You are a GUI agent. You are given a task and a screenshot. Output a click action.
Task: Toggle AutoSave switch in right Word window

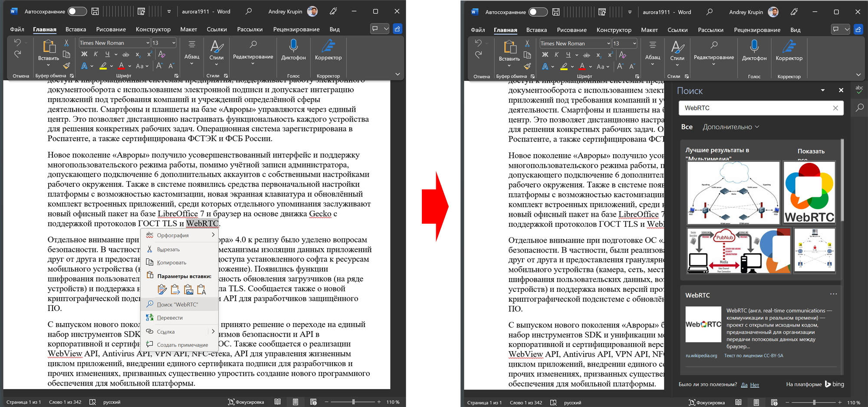538,12
